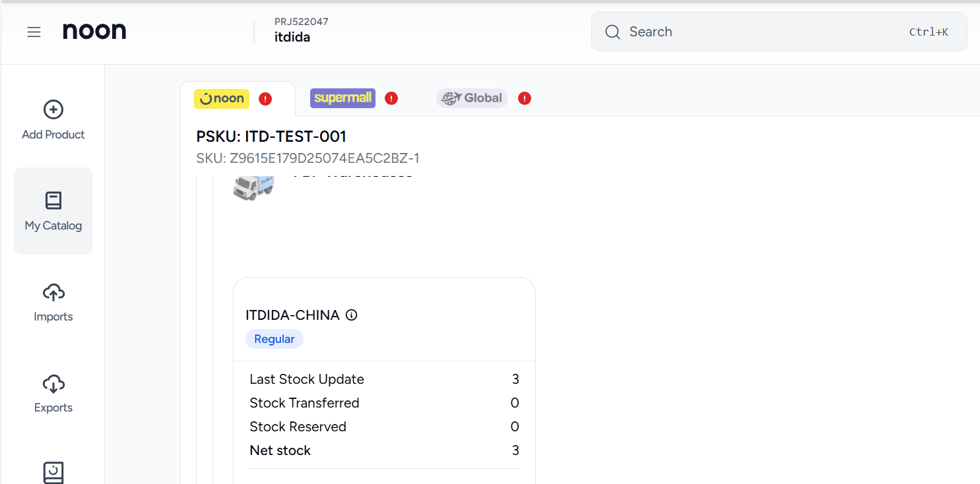980x484 pixels.
Task: Click the info icon beside ITDIDA-CHINA
Action: coord(352,315)
